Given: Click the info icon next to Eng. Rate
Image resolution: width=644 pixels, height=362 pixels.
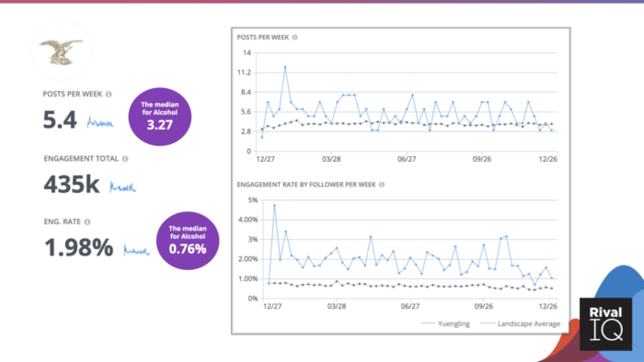Looking at the screenshot, I should (x=87, y=221).
